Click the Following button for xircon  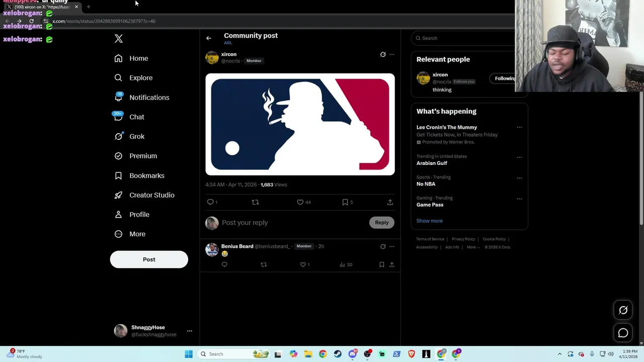503,78
